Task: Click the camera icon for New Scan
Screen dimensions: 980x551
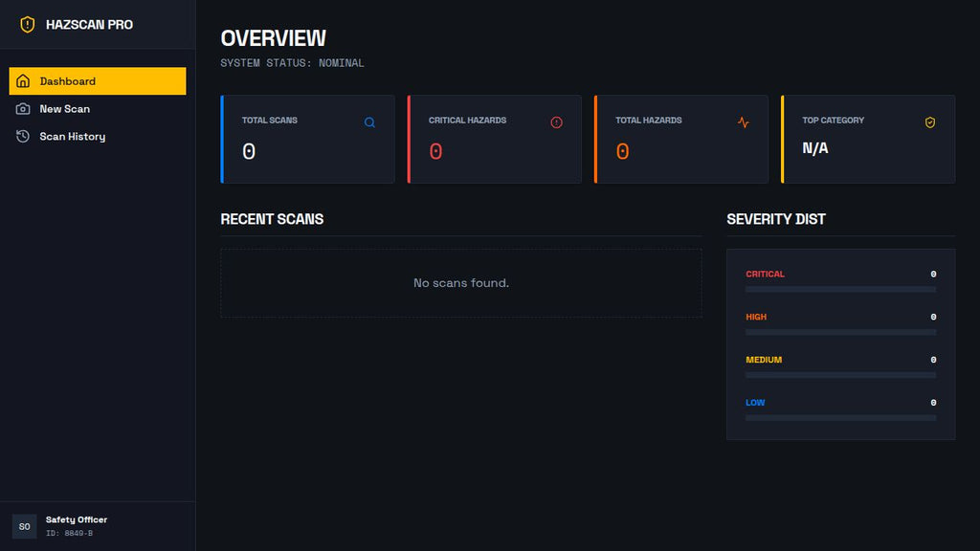Action: click(23, 109)
